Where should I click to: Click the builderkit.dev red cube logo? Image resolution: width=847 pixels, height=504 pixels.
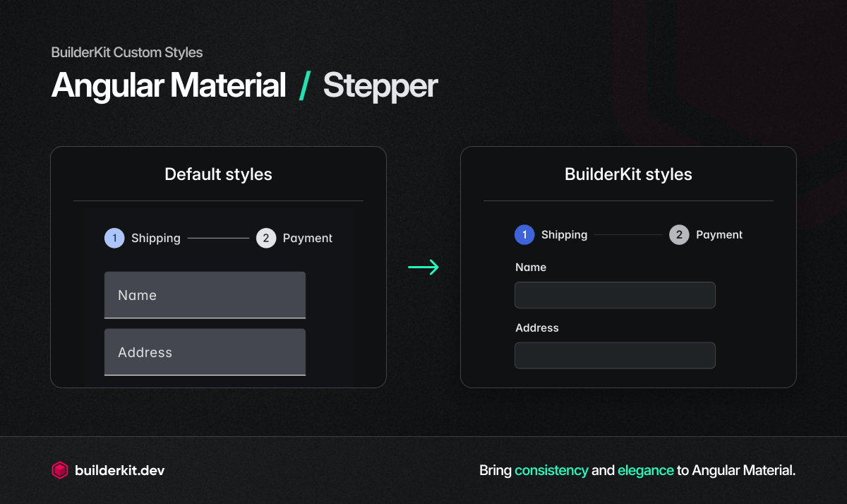(x=60, y=470)
